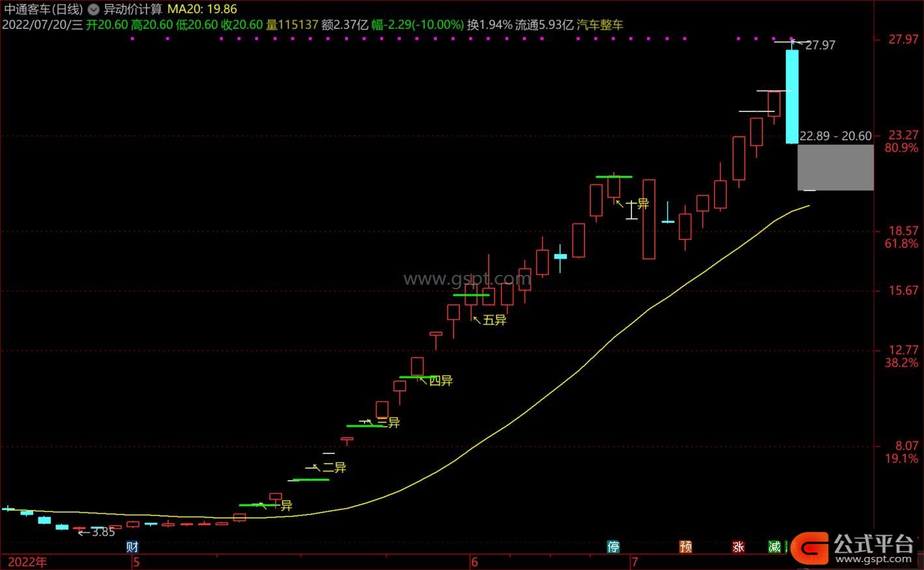Click the 15.67 price axis label
924x570 pixels.
tap(904, 291)
